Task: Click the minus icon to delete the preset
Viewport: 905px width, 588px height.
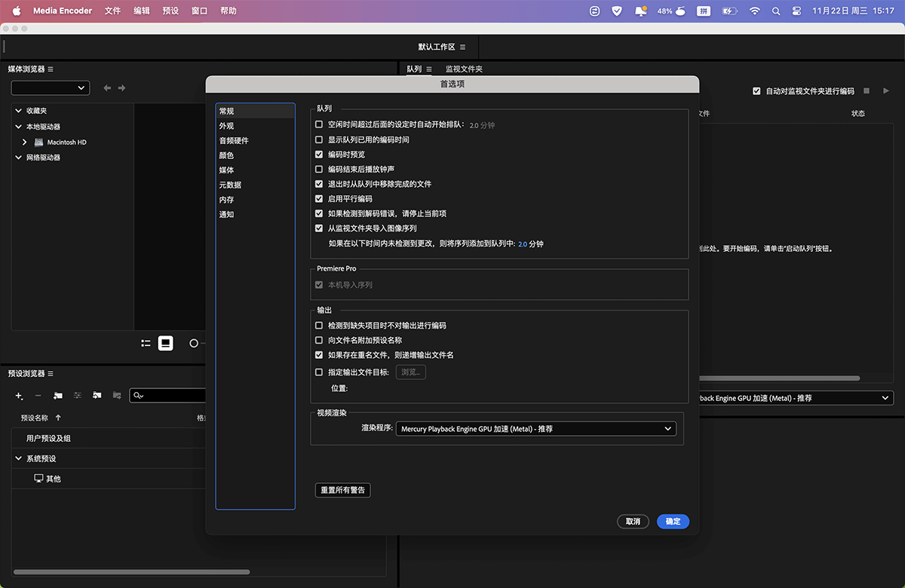Action: pos(38,396)
